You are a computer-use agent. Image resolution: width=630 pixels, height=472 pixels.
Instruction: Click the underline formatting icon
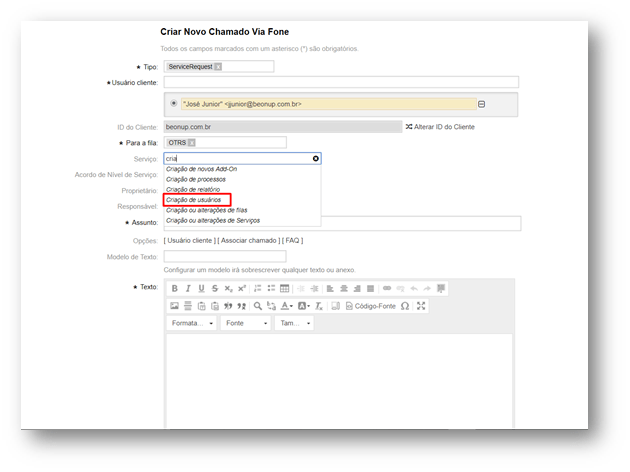point(201,288)
